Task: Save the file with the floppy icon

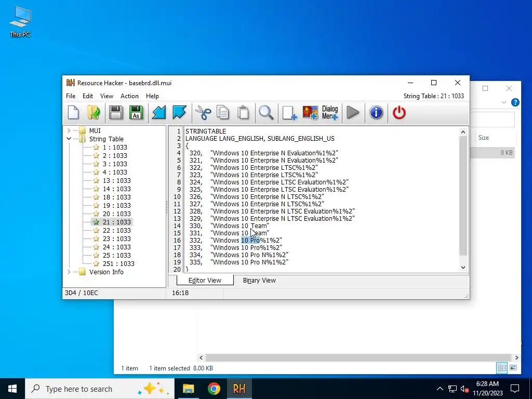Action: (116, 113)
